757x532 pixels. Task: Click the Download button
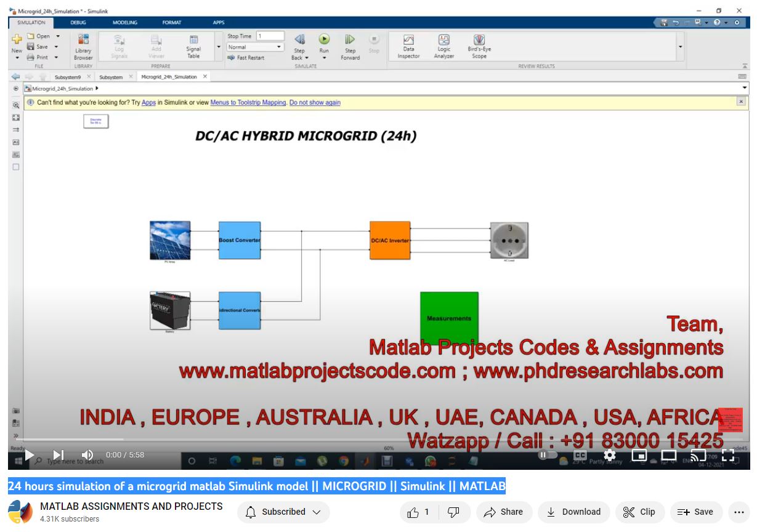click(573, 512)
